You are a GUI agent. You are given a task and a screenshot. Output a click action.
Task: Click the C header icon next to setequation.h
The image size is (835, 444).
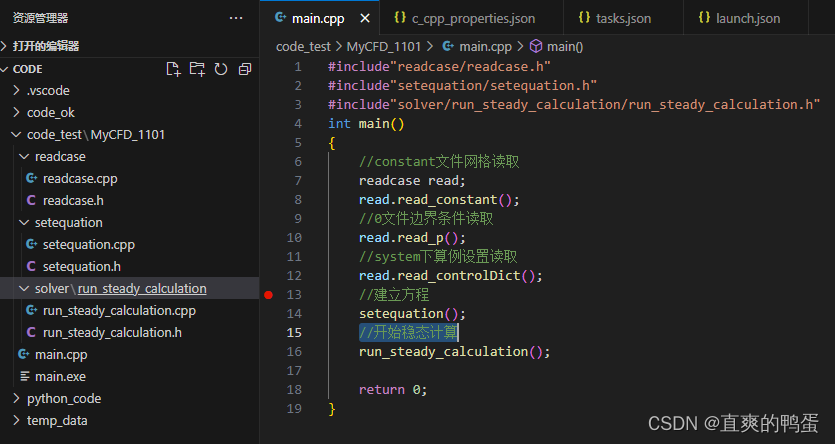click(31, 267)
